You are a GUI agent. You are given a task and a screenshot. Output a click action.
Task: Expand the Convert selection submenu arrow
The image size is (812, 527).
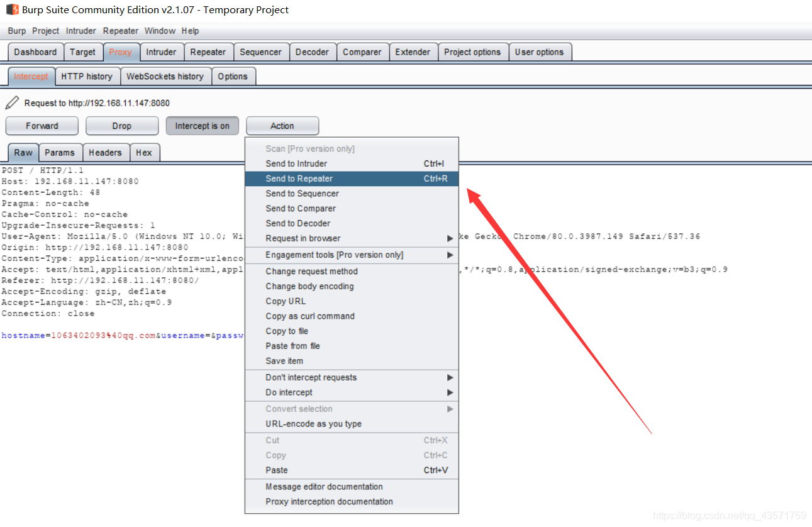(x=450, y=409)
